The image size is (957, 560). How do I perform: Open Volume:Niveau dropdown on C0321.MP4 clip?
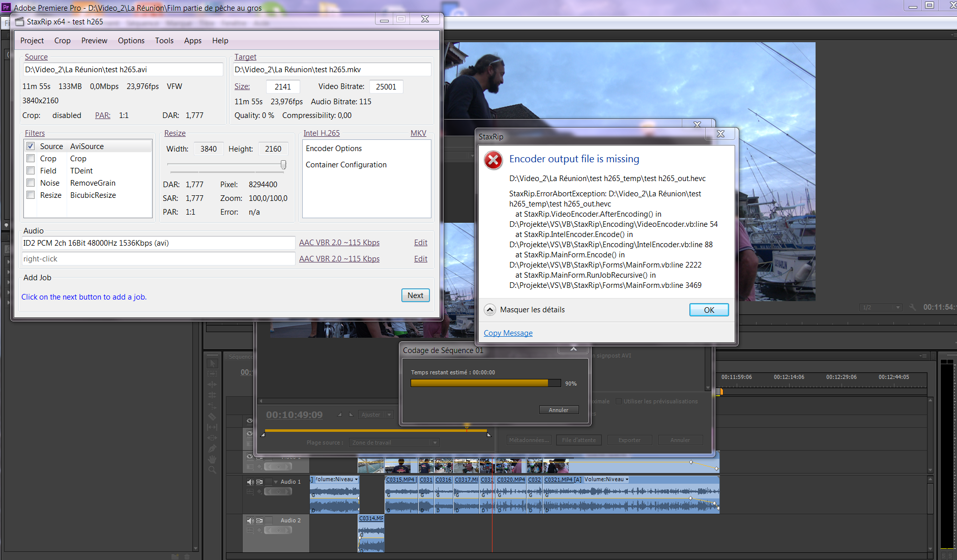point(627,479)
